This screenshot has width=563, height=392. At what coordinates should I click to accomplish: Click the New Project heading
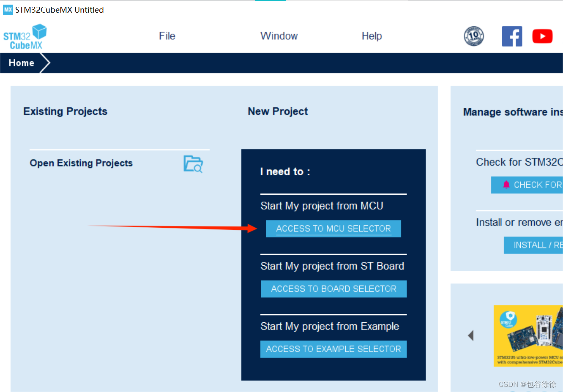click(x=278, y=111)
